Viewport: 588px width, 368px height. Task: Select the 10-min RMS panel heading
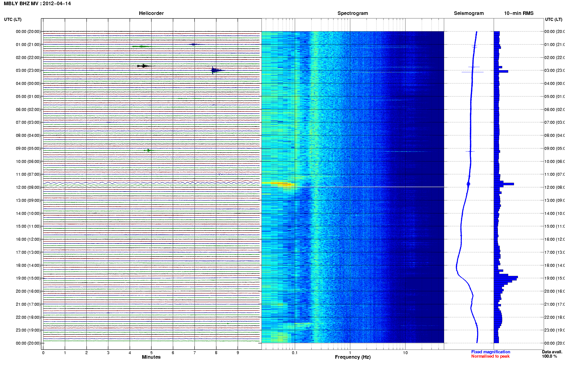click(x=519, y=13)
